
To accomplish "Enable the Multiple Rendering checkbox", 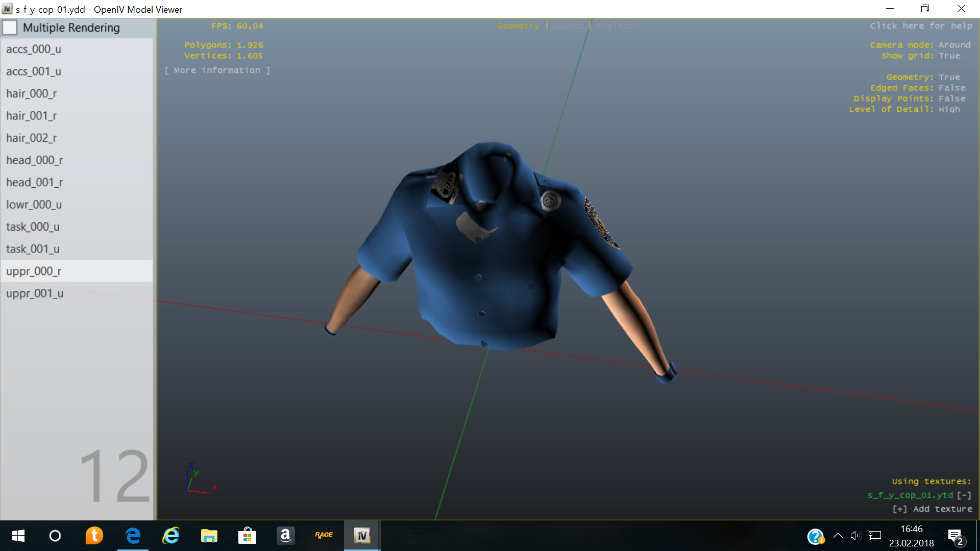I will [10, 28].
